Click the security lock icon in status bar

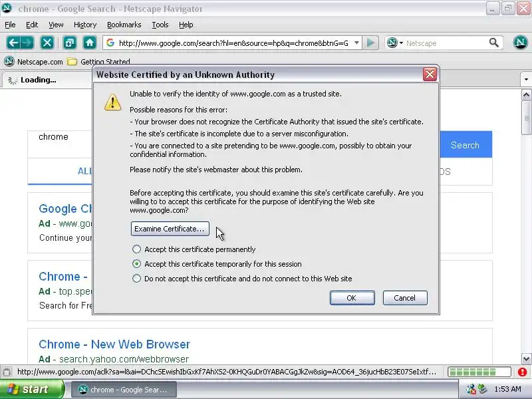[x=7, y=372]
